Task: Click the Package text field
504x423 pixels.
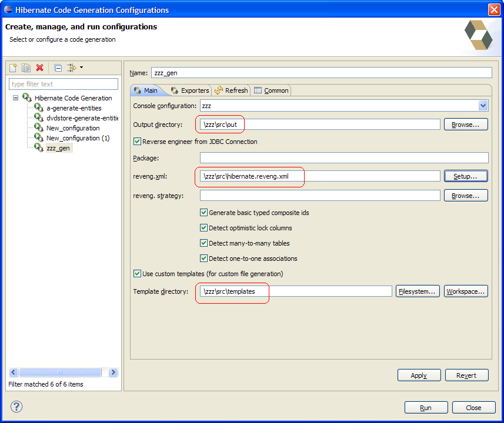Action: click(344, 158)
